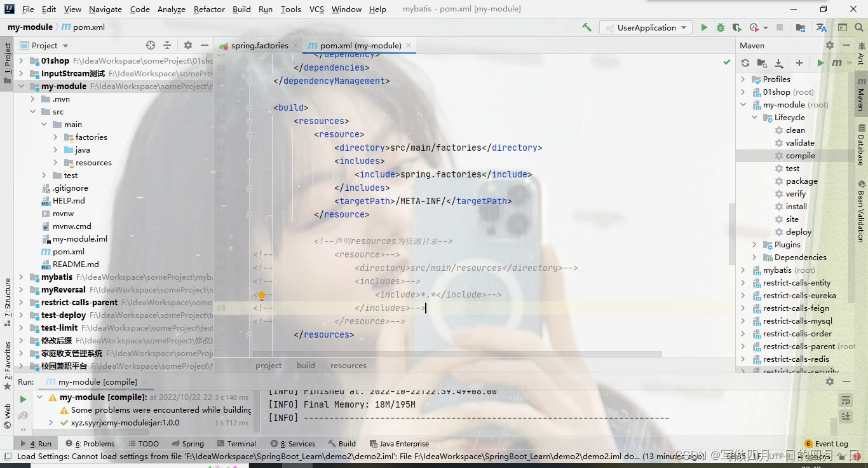
Task: Collapse all in Project panel toolbar
Action: click(167, 45)
